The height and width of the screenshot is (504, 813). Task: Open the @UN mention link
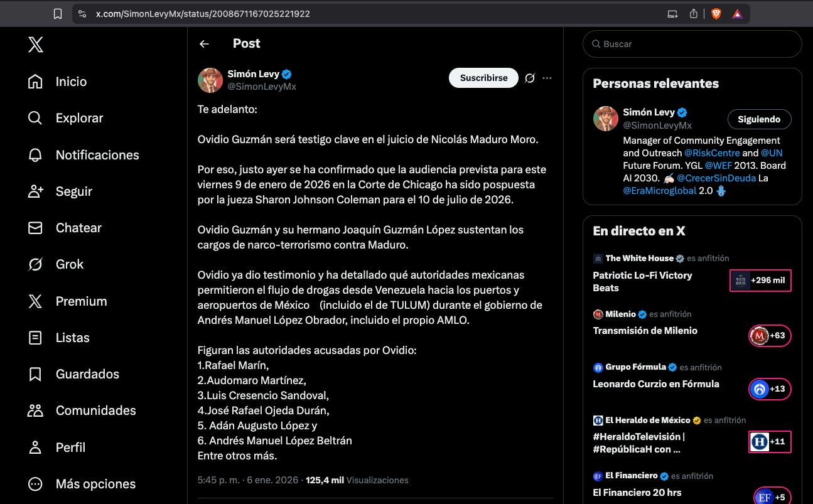pos(772,153)
